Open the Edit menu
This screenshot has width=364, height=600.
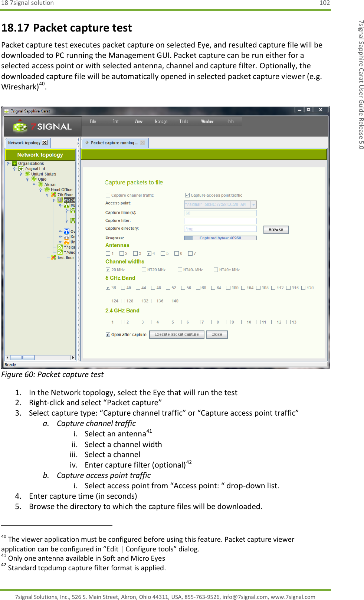115,121
